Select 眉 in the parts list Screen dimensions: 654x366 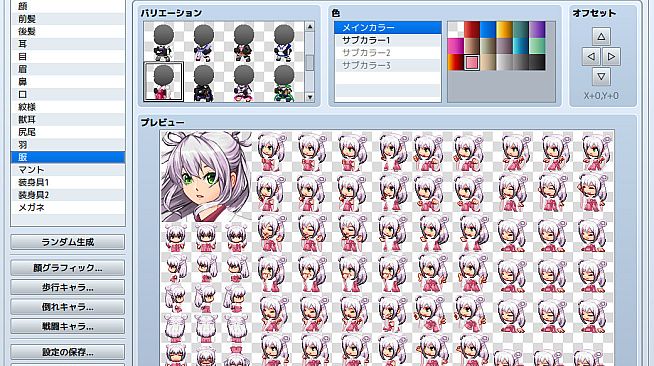[68, 69]
